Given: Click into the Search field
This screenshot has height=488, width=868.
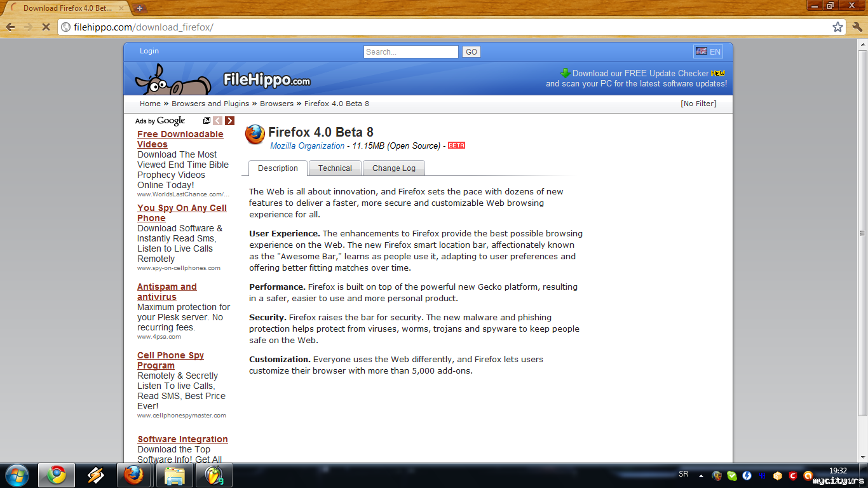Looking at the screenshot, I should [411, 52].
